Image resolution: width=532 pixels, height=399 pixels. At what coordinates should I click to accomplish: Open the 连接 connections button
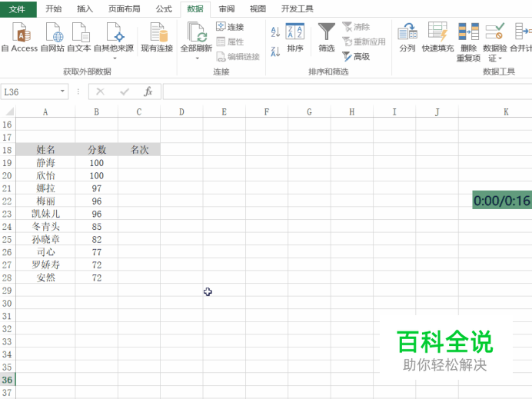point(230,26)
